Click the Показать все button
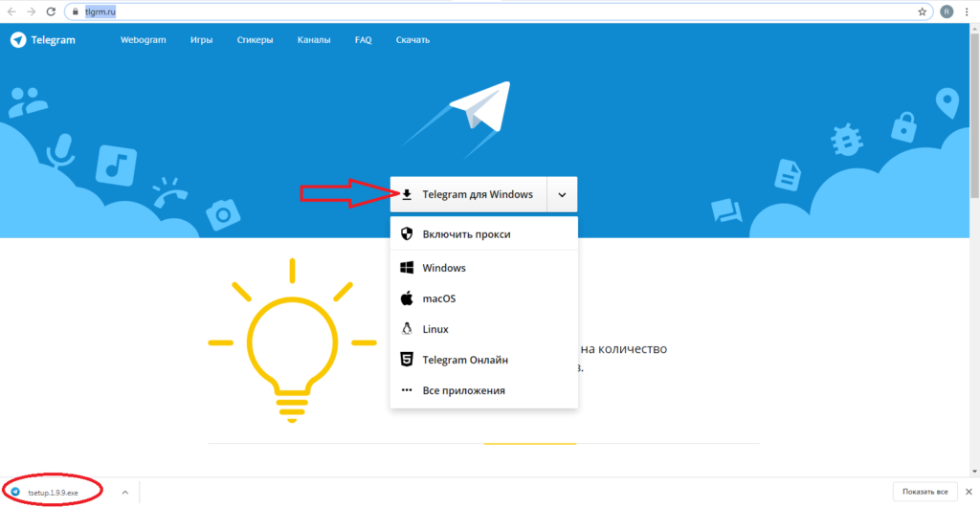This screenshot has height=507, width=980. (x=925, y=492)
